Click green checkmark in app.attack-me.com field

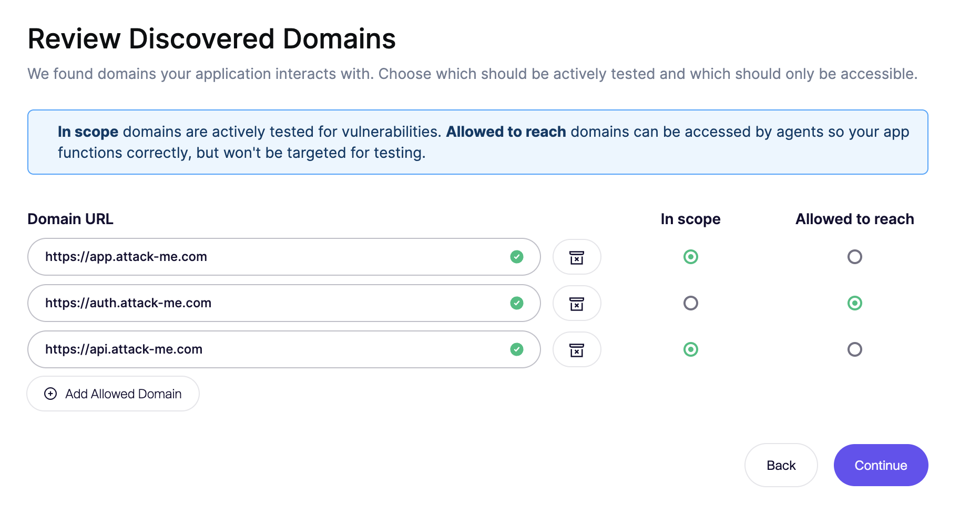pyautogui.click(x=517, y=257)
